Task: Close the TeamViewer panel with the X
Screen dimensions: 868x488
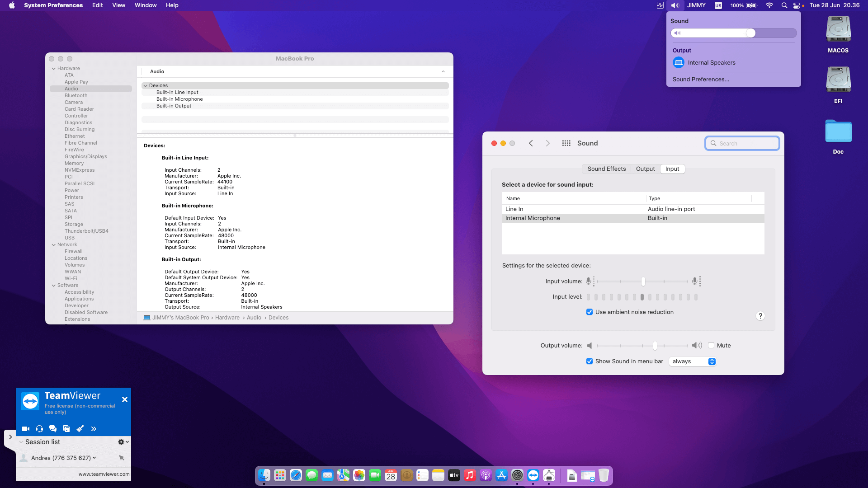Action: tap(125, 399)
